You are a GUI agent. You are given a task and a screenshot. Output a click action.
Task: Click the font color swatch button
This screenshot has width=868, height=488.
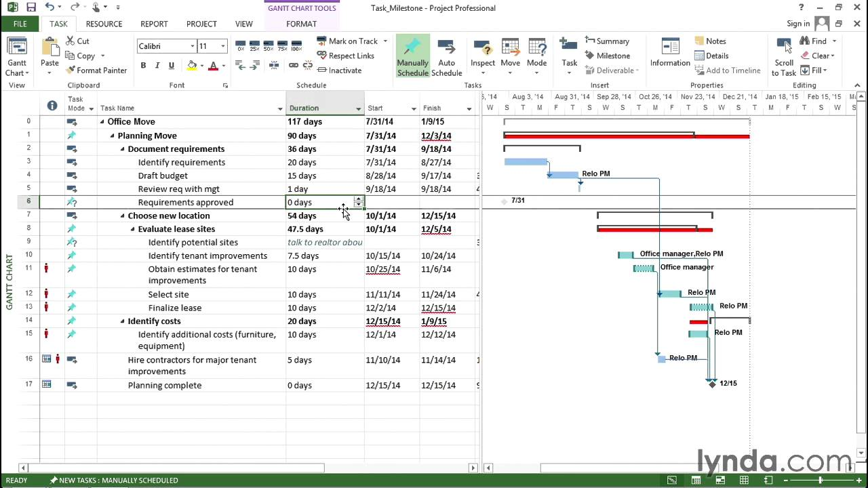pos(213,66)
